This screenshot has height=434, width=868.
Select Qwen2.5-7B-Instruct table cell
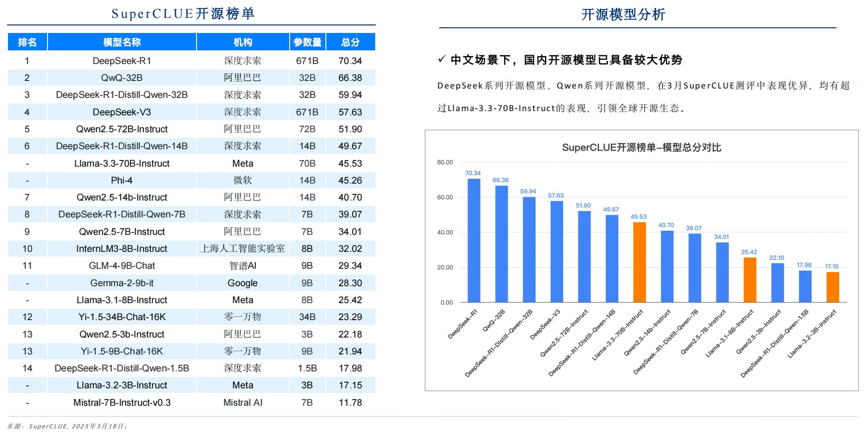pyautogui.click(x=122, y=232)
